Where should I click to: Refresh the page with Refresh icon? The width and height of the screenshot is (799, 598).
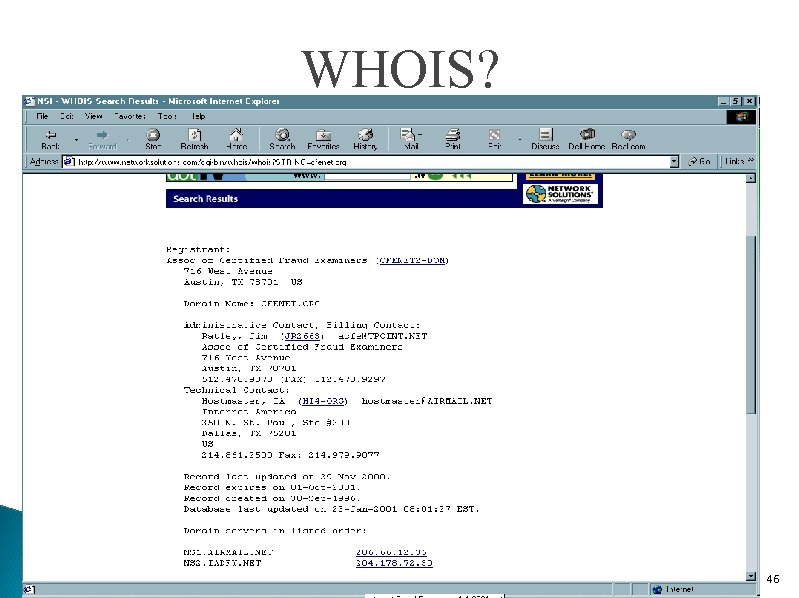(x=194, y=139)
